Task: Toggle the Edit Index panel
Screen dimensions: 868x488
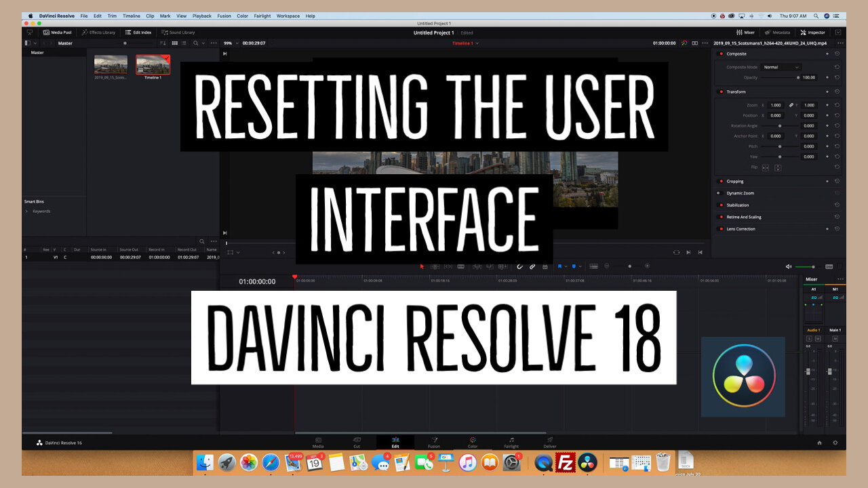Action: tap(138, 33)
